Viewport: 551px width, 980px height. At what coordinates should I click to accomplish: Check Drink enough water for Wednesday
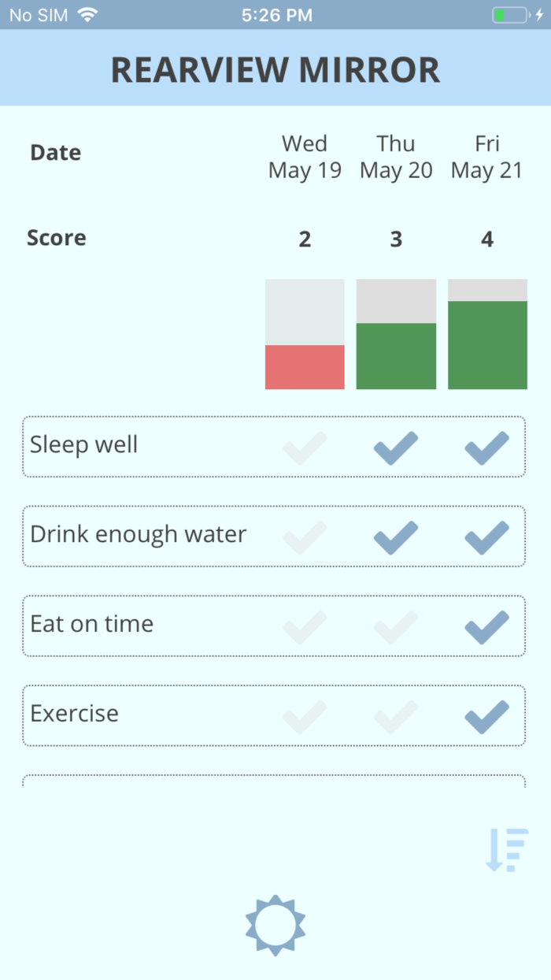(x=305, y=538)
